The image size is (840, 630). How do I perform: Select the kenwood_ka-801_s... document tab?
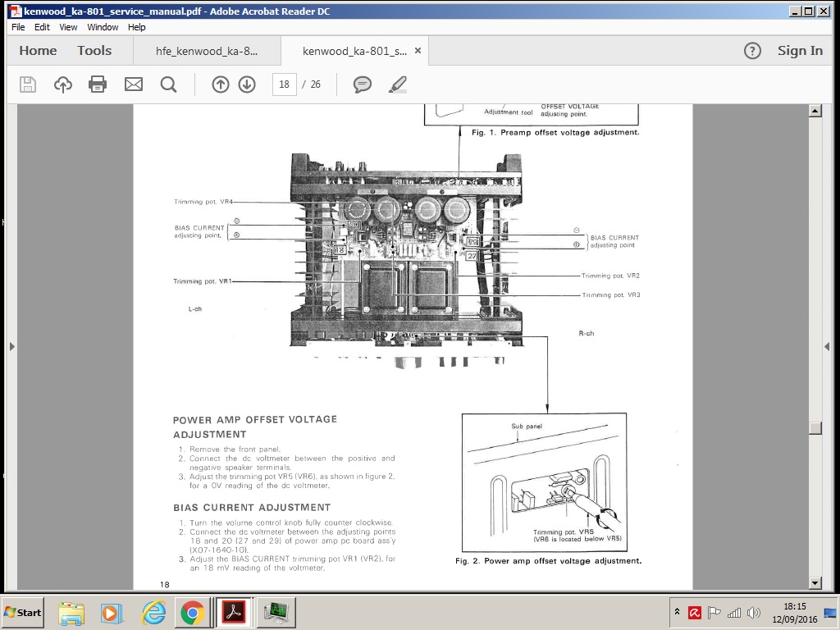(354, 51)
